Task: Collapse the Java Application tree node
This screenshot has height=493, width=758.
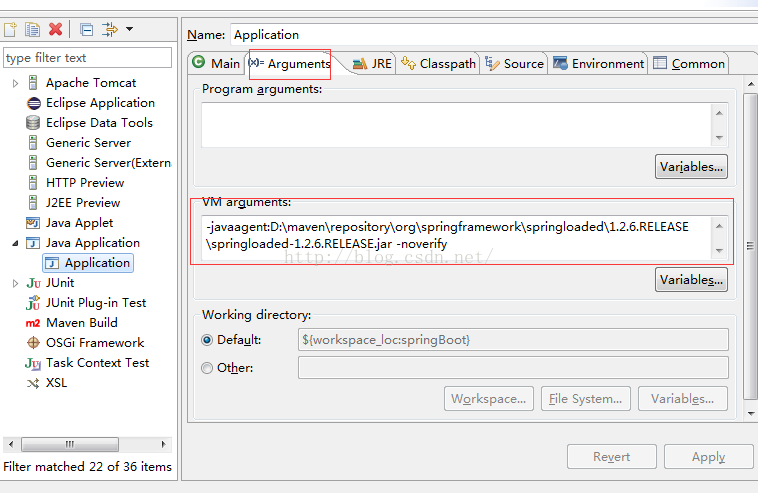Action: [15, 243]
